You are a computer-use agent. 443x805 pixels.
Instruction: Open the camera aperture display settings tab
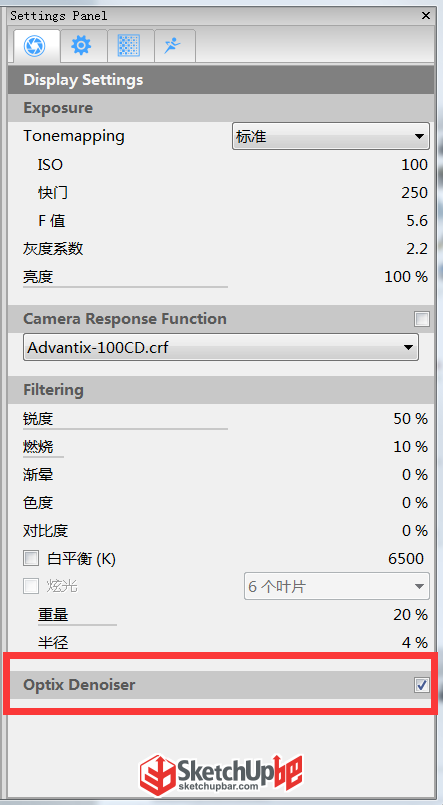(34, 46)
